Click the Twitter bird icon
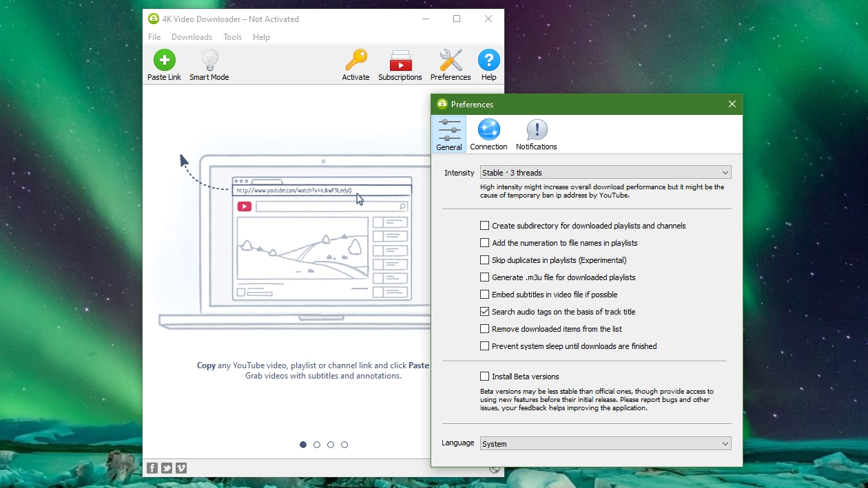 tap(167, 467)
